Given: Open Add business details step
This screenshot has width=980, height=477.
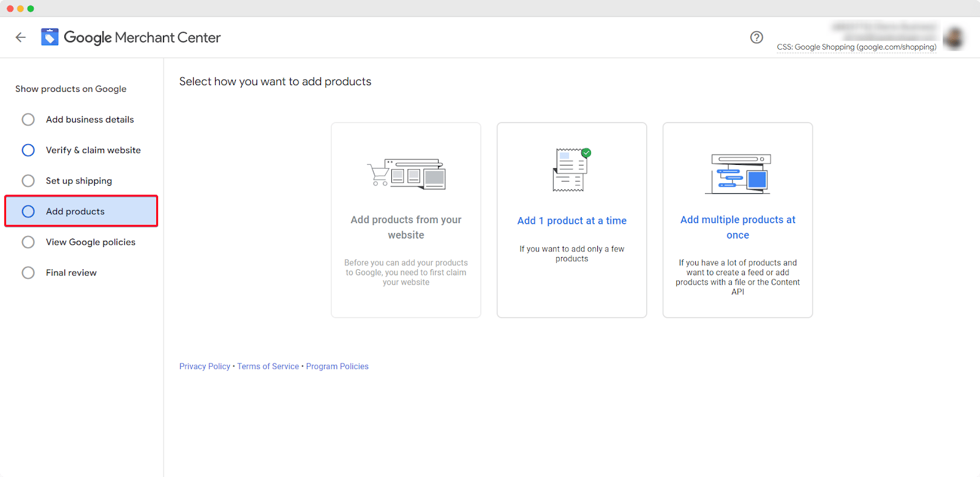Looking at the screenshot, I should pyautogui.click(x=90, y=120).
